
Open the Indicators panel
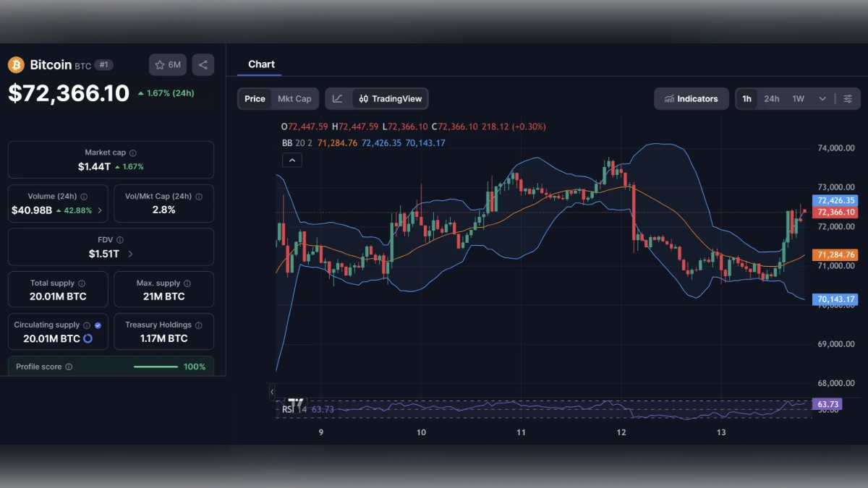pyautogui.click(x=691, y=98)
